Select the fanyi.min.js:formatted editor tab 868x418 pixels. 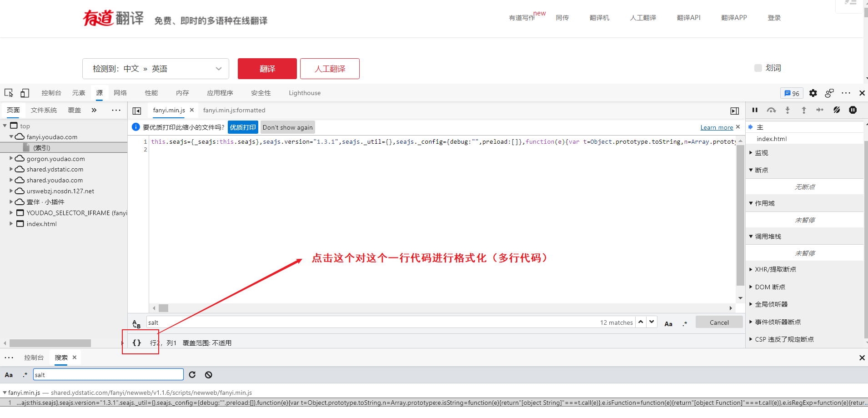coord(234,110)
